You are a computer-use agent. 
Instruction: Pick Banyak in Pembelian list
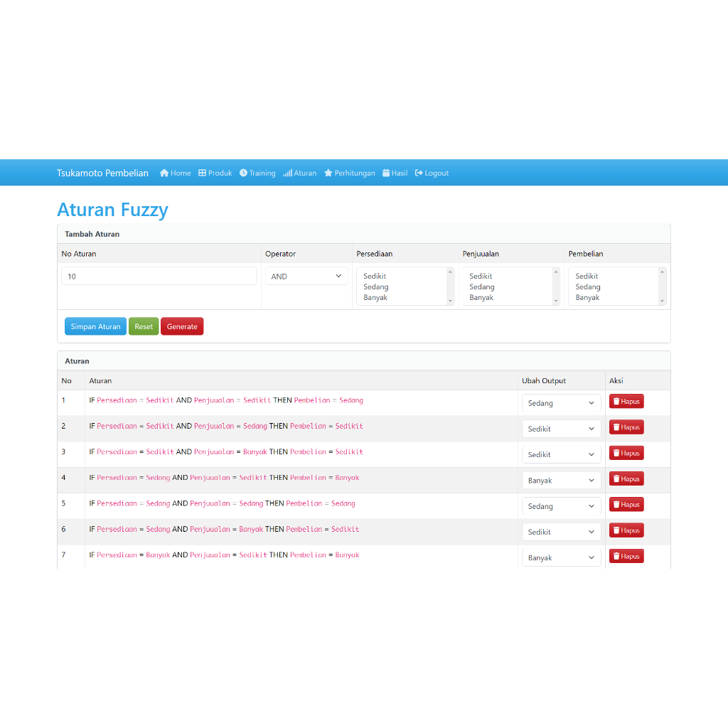(587, 298)
